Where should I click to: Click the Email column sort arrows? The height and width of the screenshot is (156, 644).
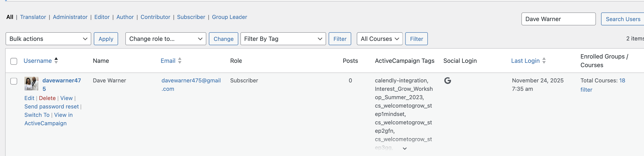point(179,61)
